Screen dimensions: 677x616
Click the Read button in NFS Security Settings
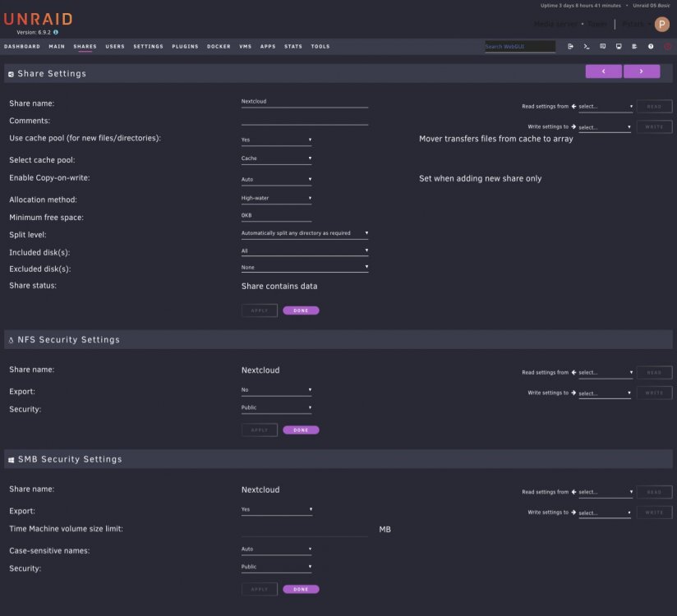(x=654, y=373)
